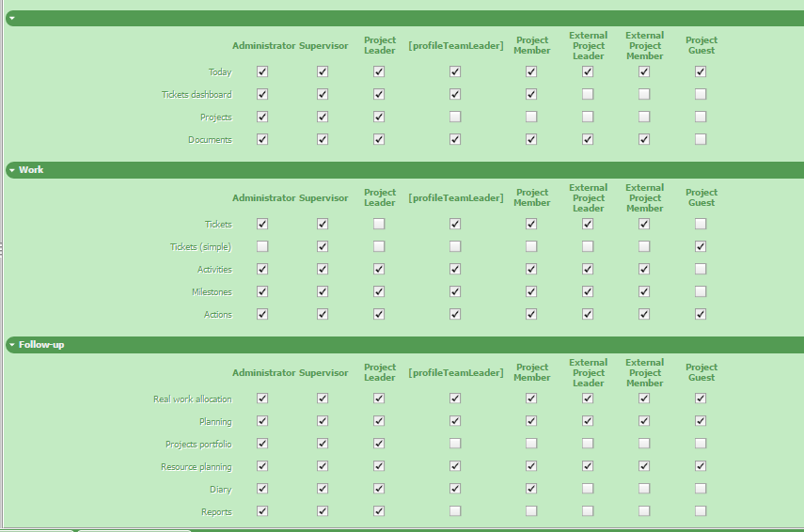804x532 pixels.
Task: Enable Milestones for Project Guest
Action: (x=701, y=291)
